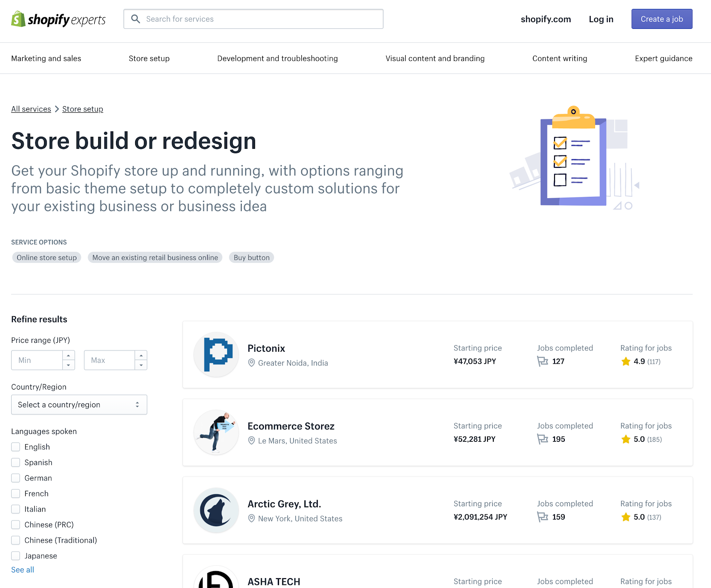Screen dimensions: 711x588
Task: Enable the English language filter
Action: click(16, 447)
